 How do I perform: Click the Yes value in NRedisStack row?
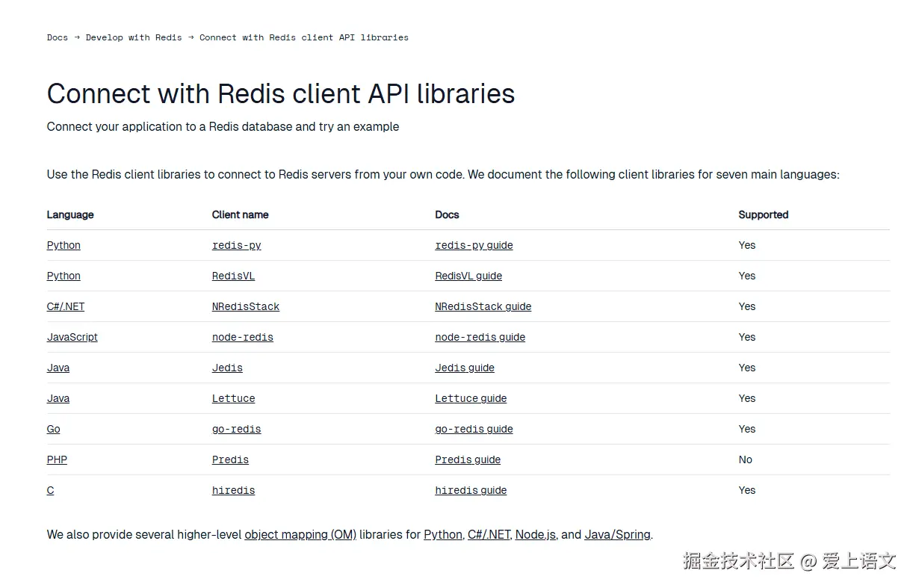tap(747, 306)
